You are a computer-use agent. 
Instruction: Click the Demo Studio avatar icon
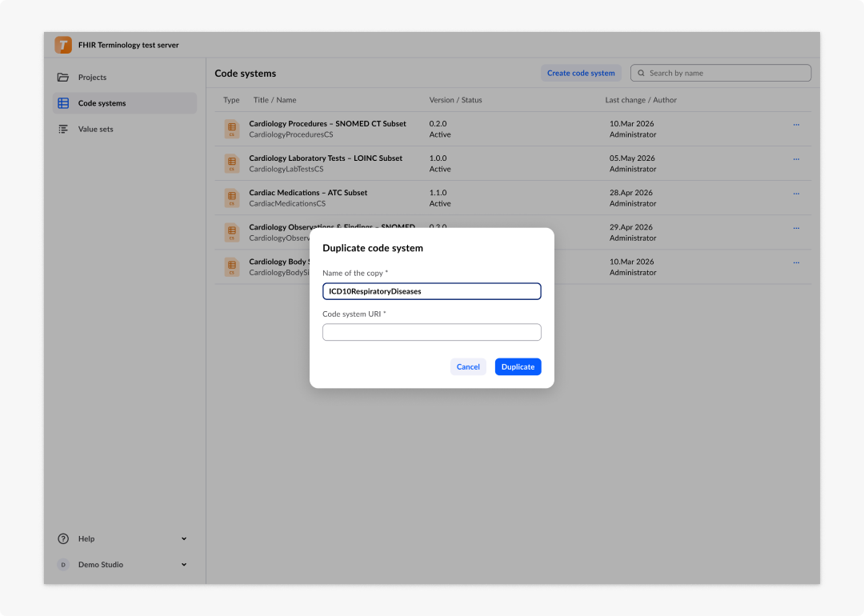pos(63,564)
